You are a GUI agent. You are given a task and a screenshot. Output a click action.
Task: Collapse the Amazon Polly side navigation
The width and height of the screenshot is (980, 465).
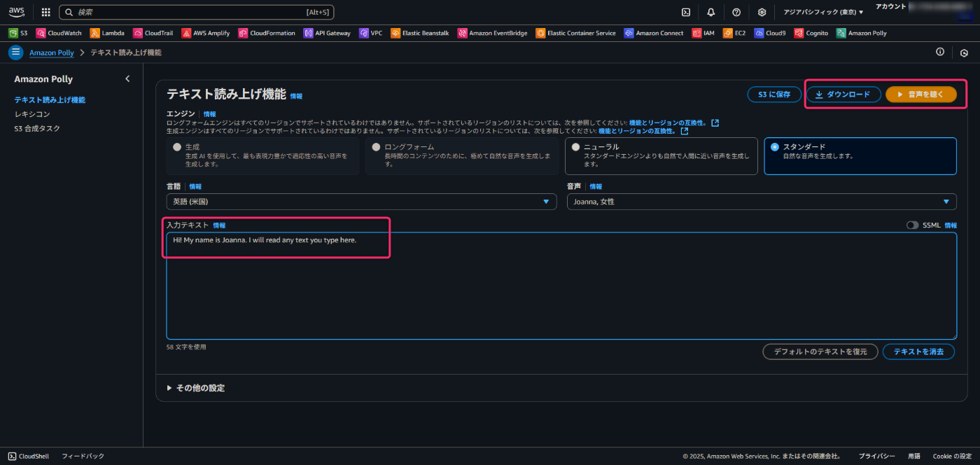(x=127, y=79)
